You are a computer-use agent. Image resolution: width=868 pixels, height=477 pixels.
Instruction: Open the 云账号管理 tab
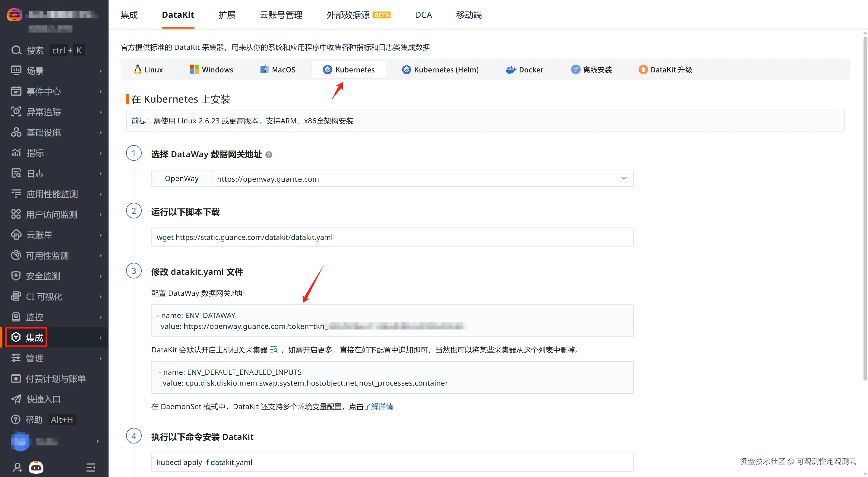[x=281, y=15]
